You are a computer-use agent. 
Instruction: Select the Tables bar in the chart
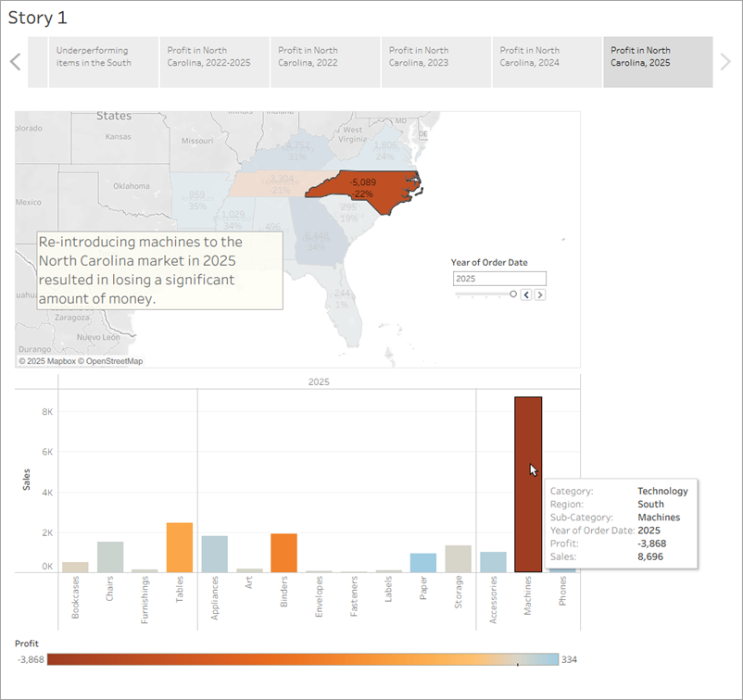pos(179,546)
